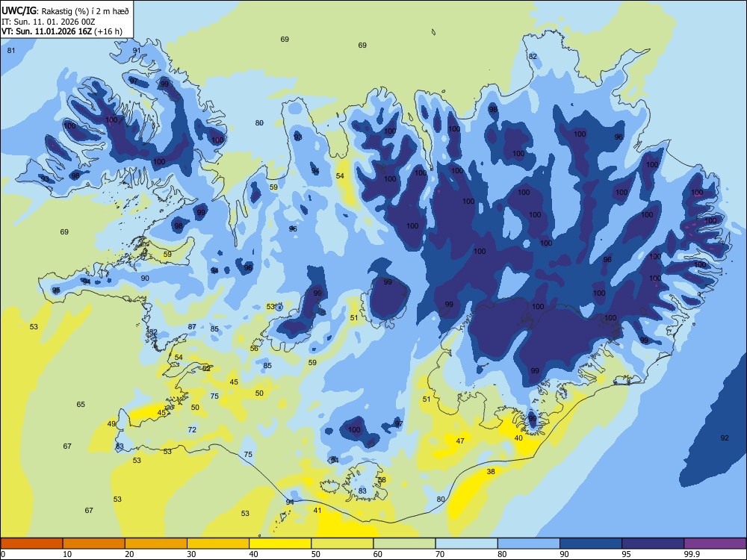Click the 'VT: Sun. 11.01.2026 16Z (+16 h)' line
The height and width of the screenshot is (560, 747).
coord(62,32)
